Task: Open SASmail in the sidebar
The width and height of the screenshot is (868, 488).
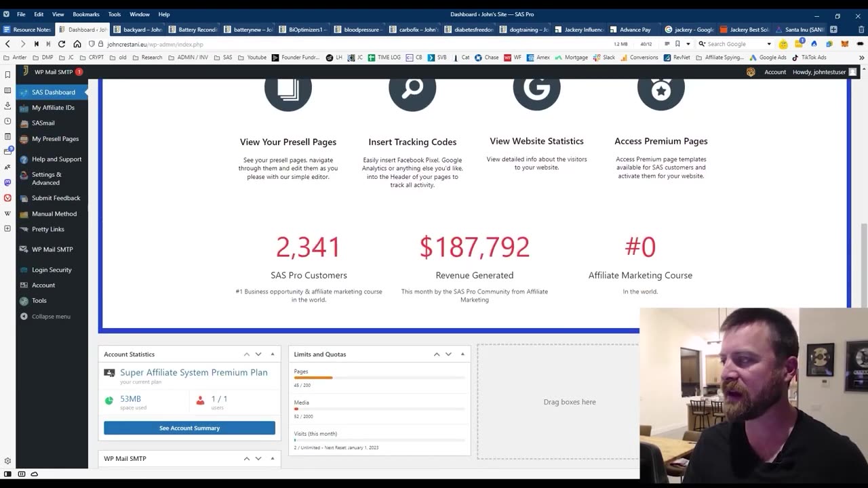Action: pyautogui.click(x=52, y=123)
